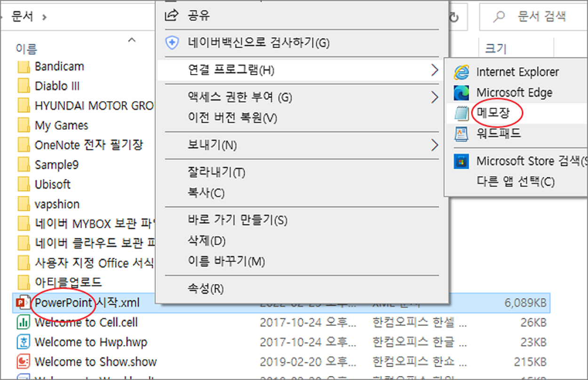
Task: Open with 워드패드 from the submenu
Action: (x=499, y=134)
